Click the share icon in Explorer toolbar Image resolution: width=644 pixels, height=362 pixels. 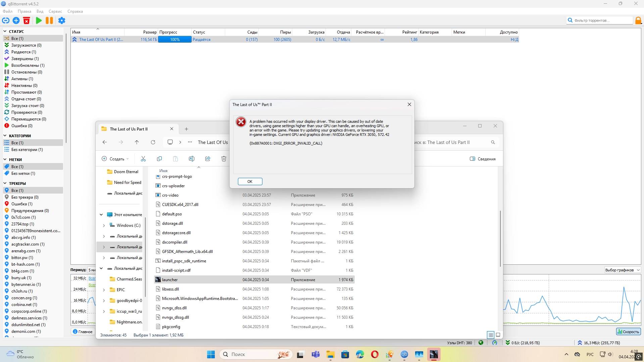click(208, 159)
